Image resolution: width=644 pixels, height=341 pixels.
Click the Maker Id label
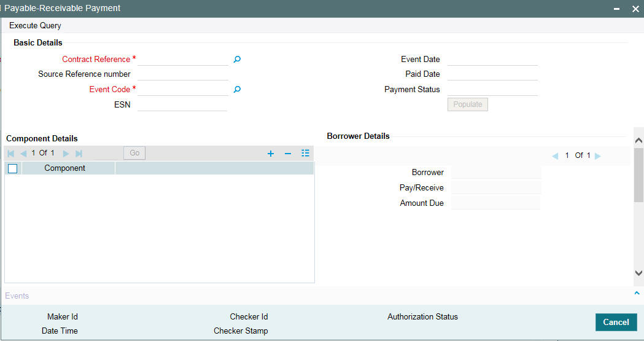click(63, 317)
